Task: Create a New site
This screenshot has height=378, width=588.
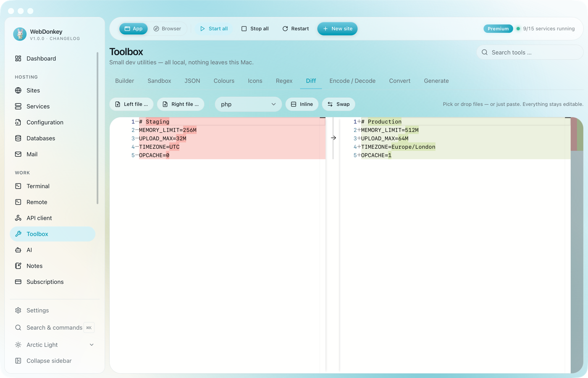Action: click(x=338, y=29)
